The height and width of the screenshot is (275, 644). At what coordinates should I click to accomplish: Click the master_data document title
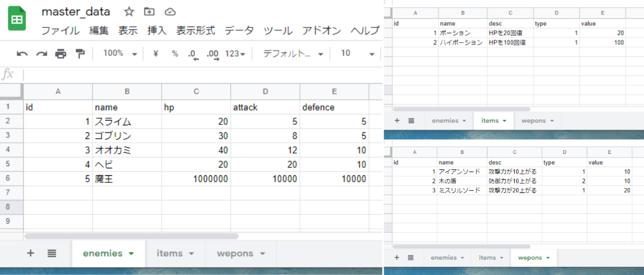[76, 12]
